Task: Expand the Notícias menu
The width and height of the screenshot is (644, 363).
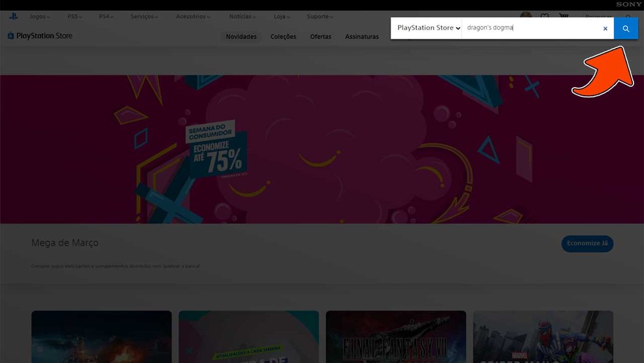Action: click(x=242, y=16)
